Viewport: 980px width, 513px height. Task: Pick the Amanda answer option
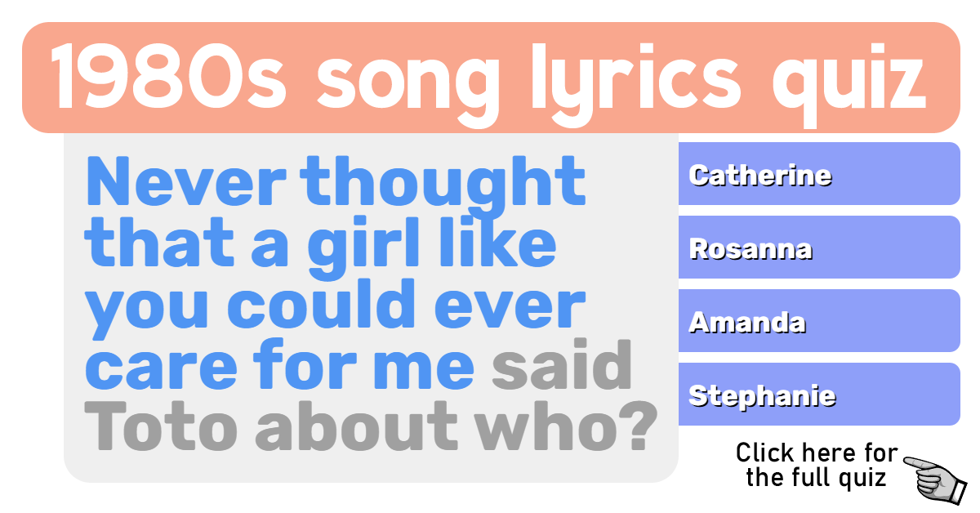(x=819, y=321)
